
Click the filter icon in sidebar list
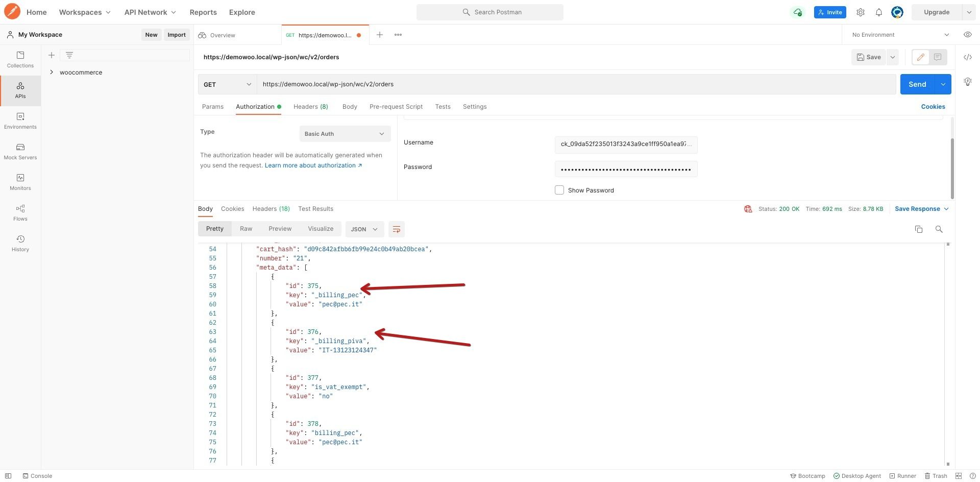tap(69, 55)
